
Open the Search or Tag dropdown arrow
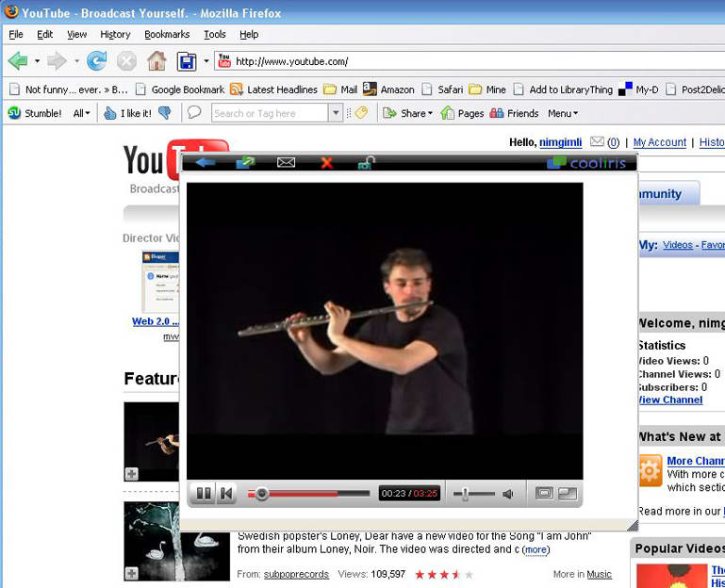pos(336,113)
